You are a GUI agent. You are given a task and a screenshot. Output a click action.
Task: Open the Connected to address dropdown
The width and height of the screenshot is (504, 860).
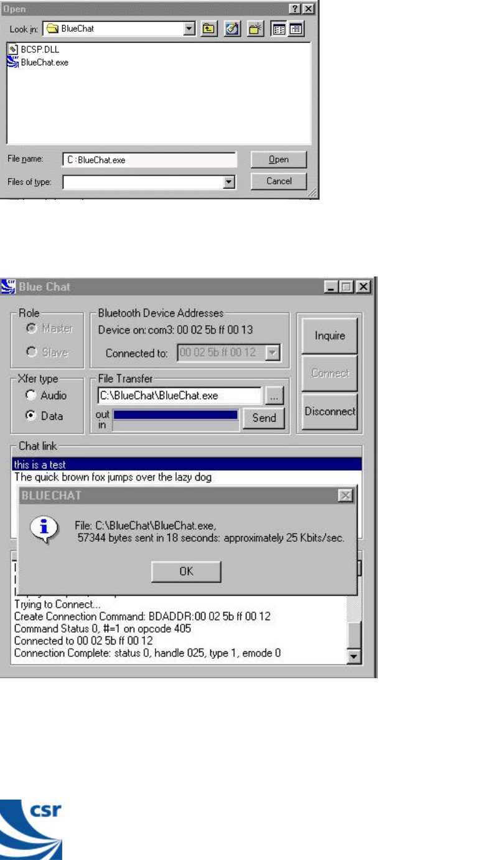pos(273,353)
